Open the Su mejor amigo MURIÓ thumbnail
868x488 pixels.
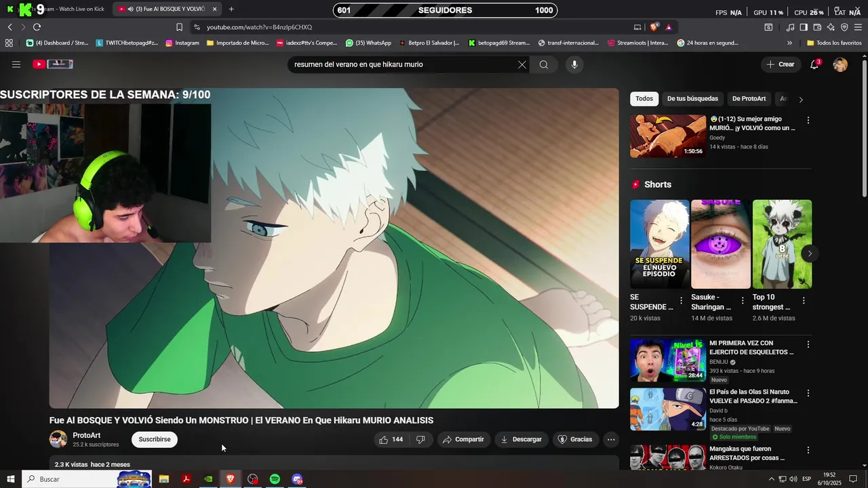tap(668, 136)
